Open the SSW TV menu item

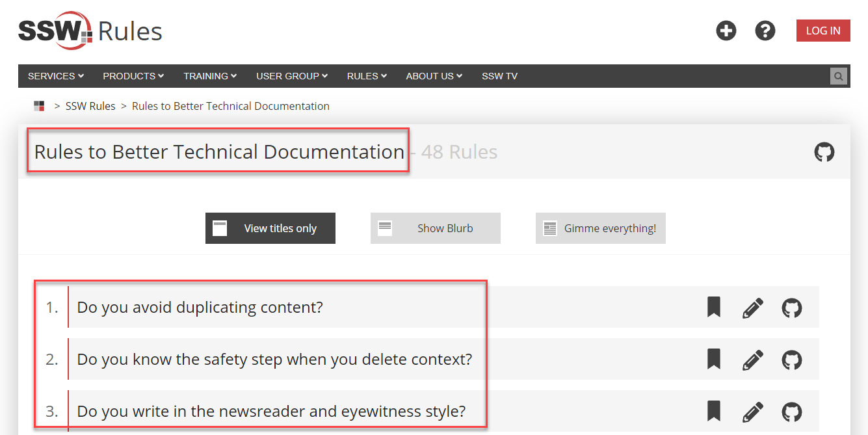pyautogui.click(x=499, y=76)
